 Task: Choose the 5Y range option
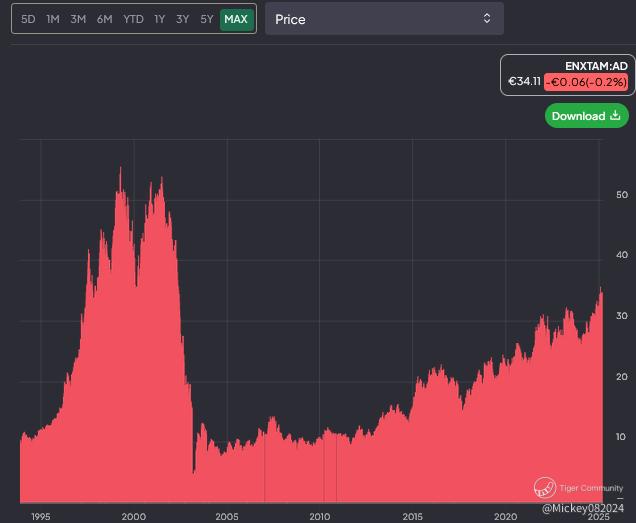[206, 19]
